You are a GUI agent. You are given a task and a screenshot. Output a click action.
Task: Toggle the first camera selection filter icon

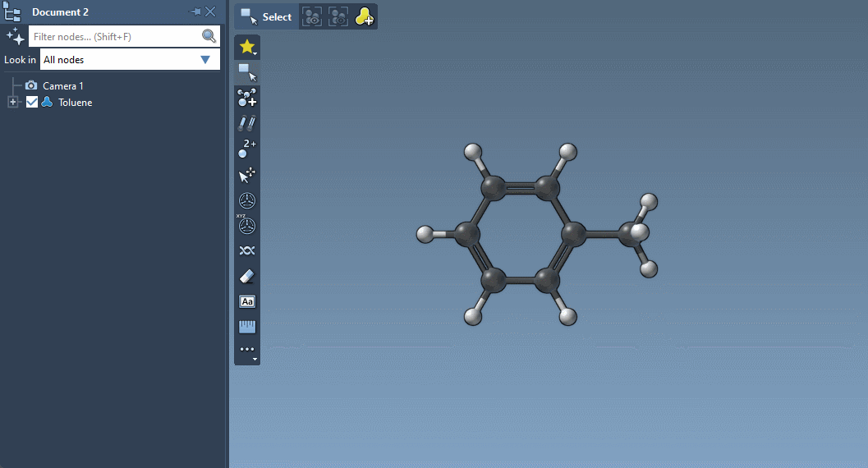pyautogui.click(x=311, y=16)
